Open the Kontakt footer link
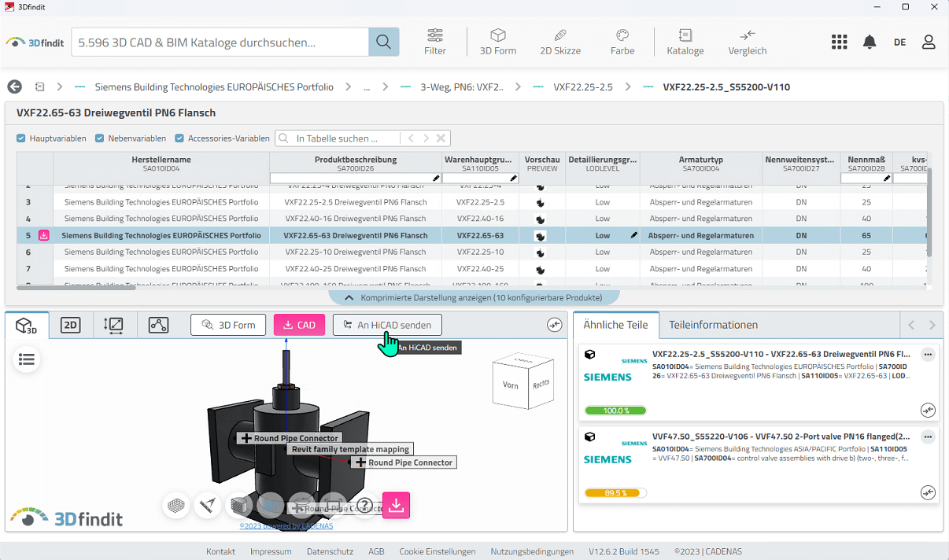Screen dimensions: 949x560 220,551
